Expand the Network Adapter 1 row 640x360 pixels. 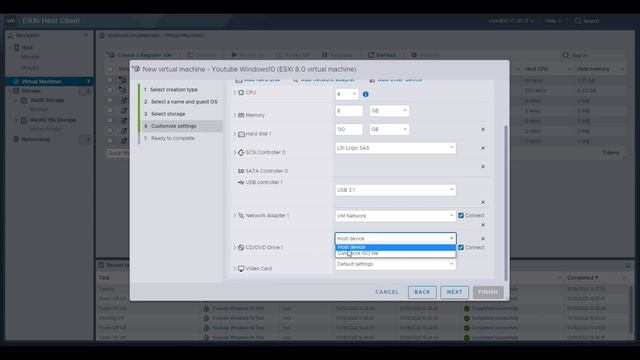235,216
